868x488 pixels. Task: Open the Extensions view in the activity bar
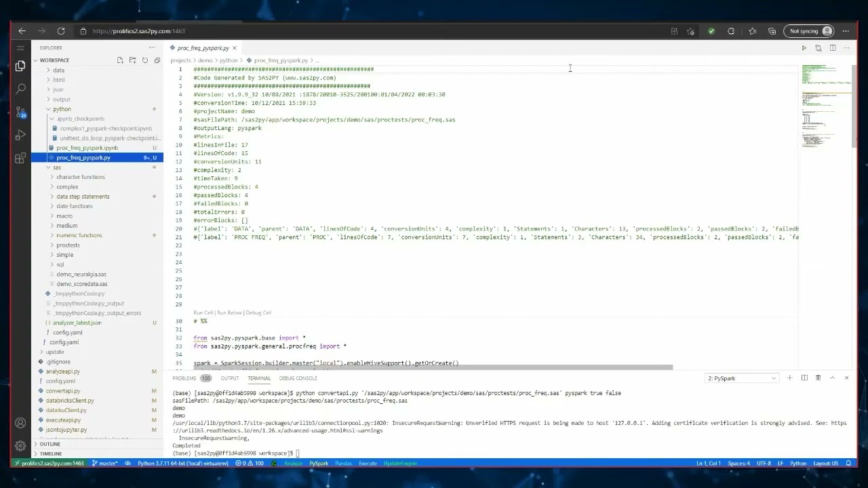20,158
